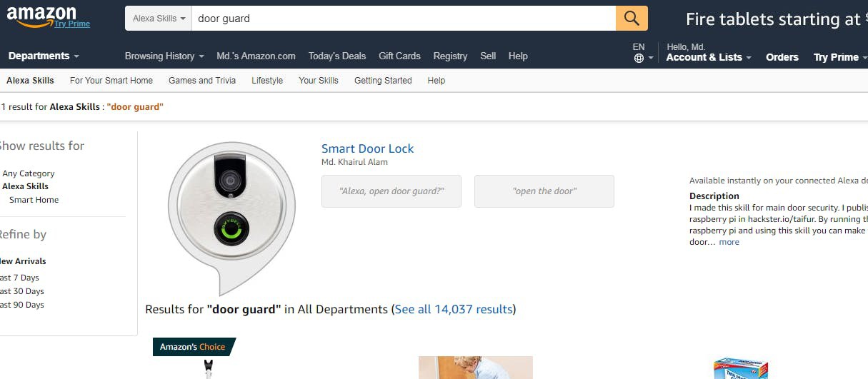Click the globe language icon
The width and height of the screenshot is (868, 379).
click(x=639, y=58)
